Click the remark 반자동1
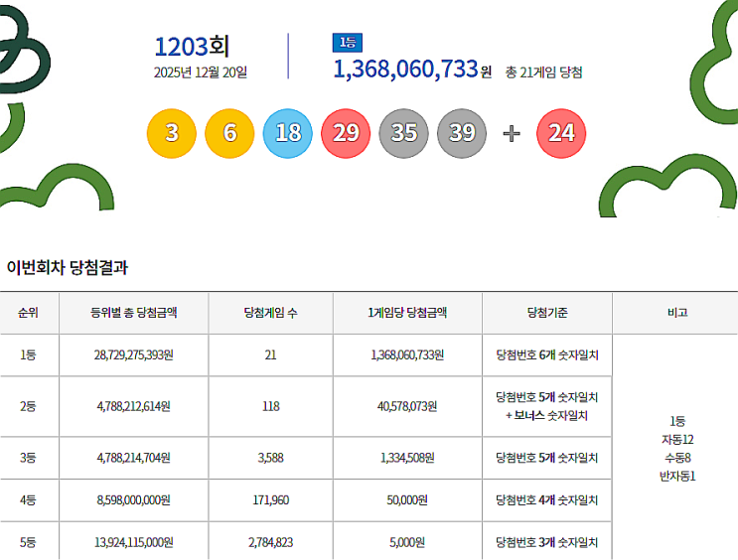The height and width of the screenshot is (560, 738). (x=677, y=477)
